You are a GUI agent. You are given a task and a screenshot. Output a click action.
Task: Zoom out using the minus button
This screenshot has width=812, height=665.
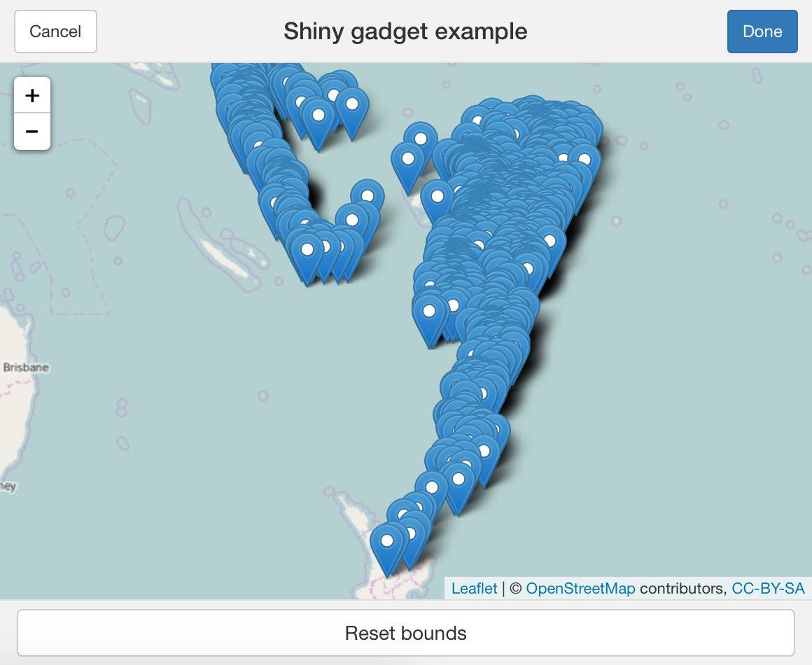[32, 132]
